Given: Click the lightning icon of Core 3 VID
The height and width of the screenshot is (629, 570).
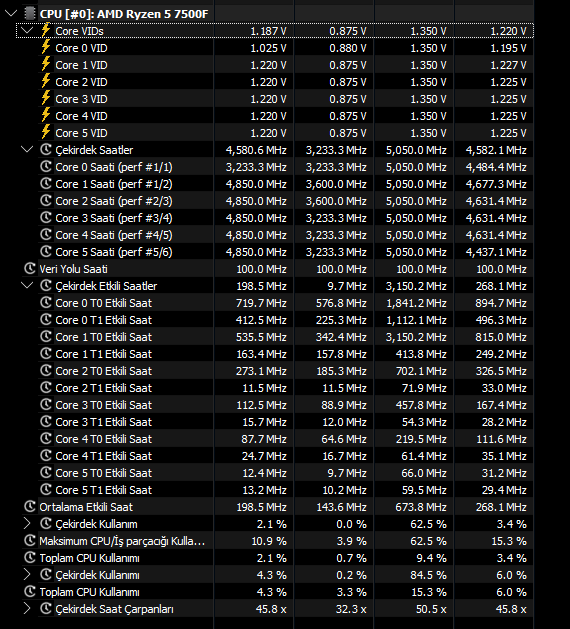Looking at the screenshot, I should (x=46, y=98).
